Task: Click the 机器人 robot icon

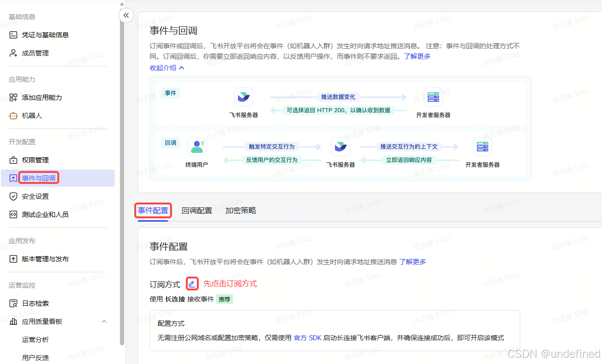Action: 13,116
